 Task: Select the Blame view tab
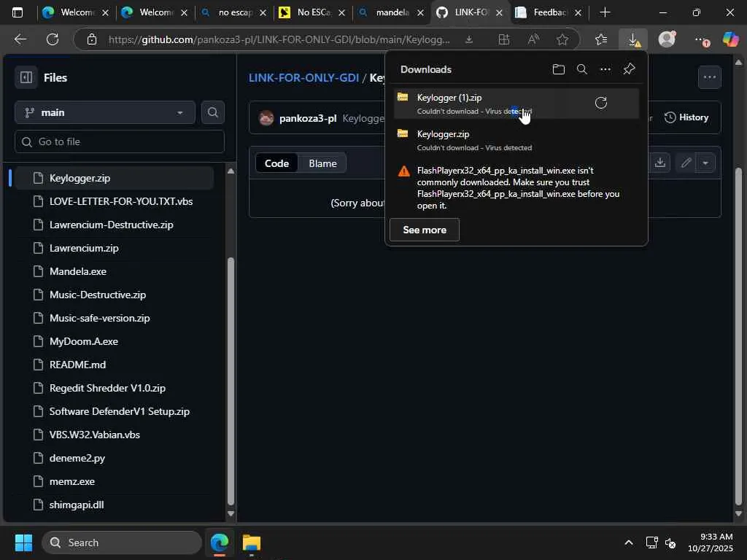click(322, 163)
